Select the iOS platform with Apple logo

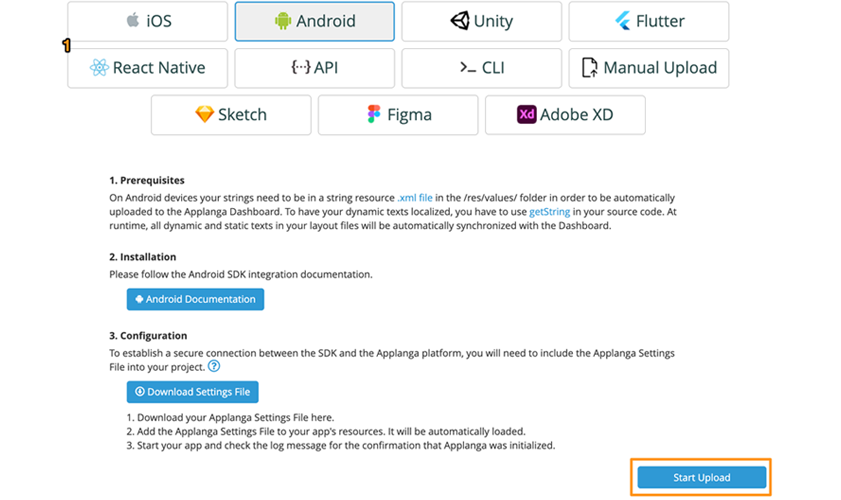(x=147, y=21)
